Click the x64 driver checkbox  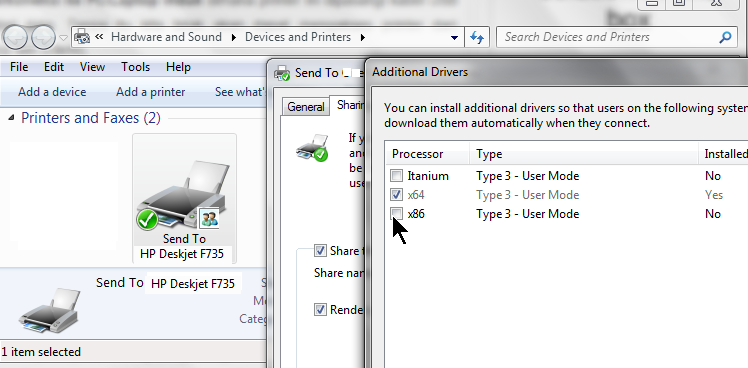(x=396, y=195)
